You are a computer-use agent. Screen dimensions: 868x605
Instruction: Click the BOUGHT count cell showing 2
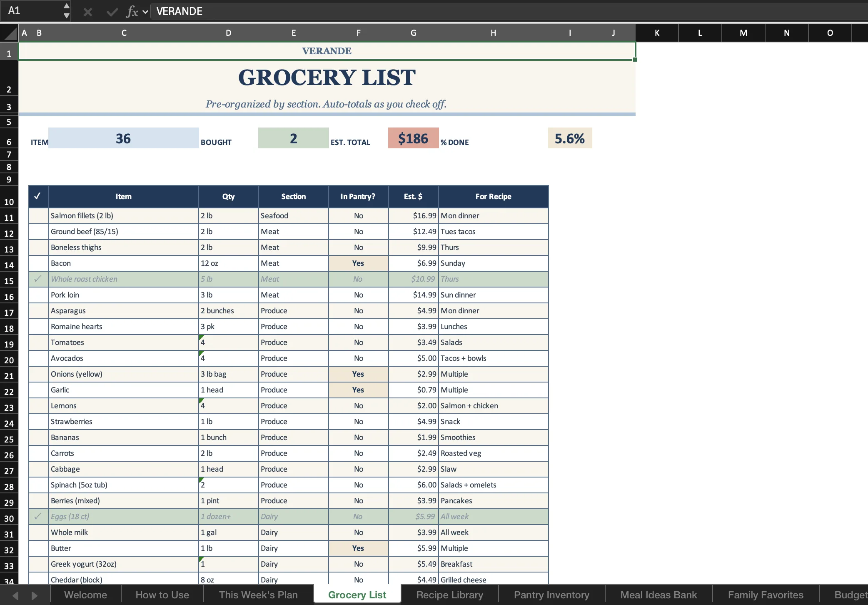[x=293, y=138]
